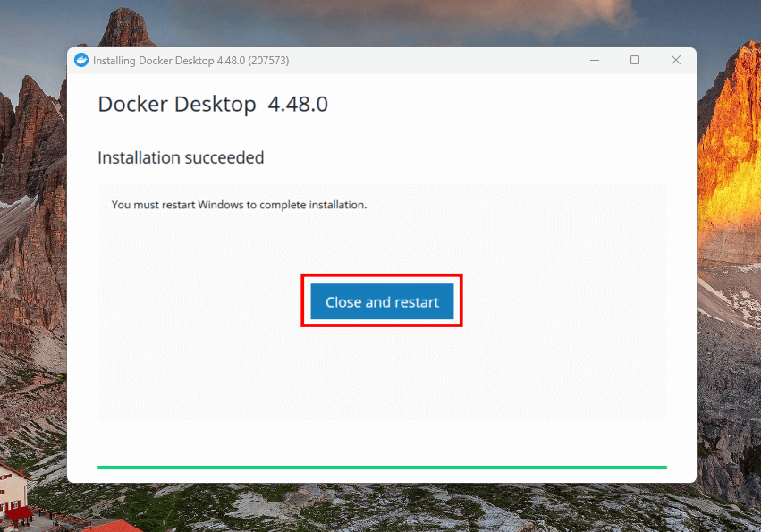Close the installer window with the X
The image size is (761, 532).
675,60
